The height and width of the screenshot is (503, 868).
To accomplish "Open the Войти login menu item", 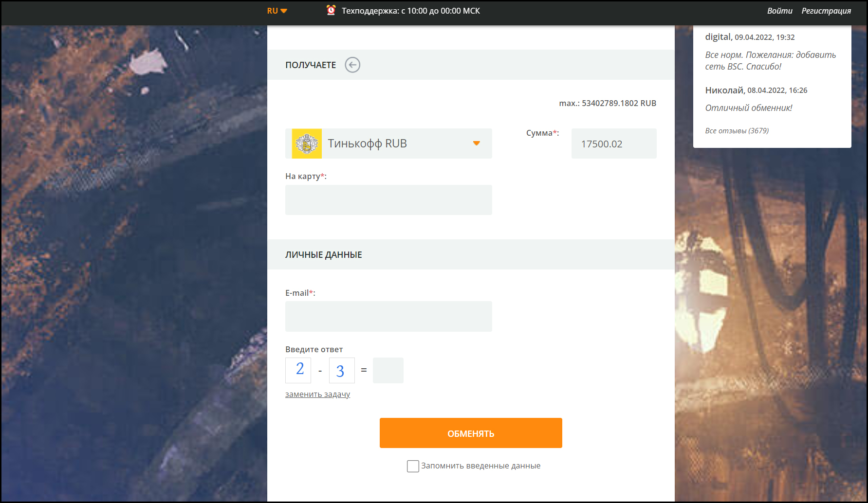I will click(779, 11).
